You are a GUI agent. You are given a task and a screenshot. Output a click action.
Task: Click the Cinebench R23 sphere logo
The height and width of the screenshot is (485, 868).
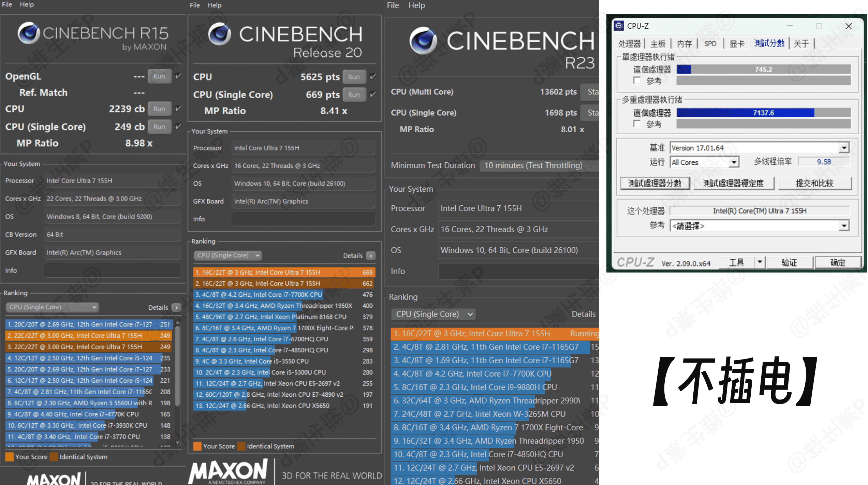[x=423, y=41]
